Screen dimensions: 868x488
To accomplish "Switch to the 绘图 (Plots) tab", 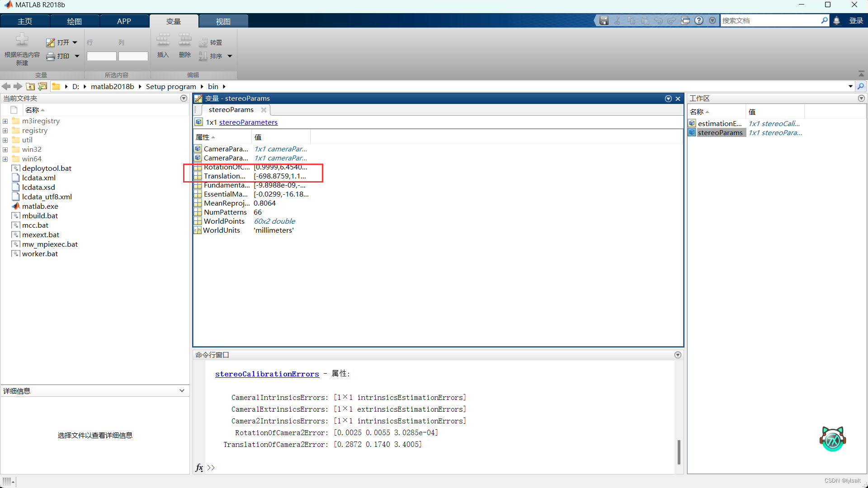I will pyautogui.click(x=74, y=21).
